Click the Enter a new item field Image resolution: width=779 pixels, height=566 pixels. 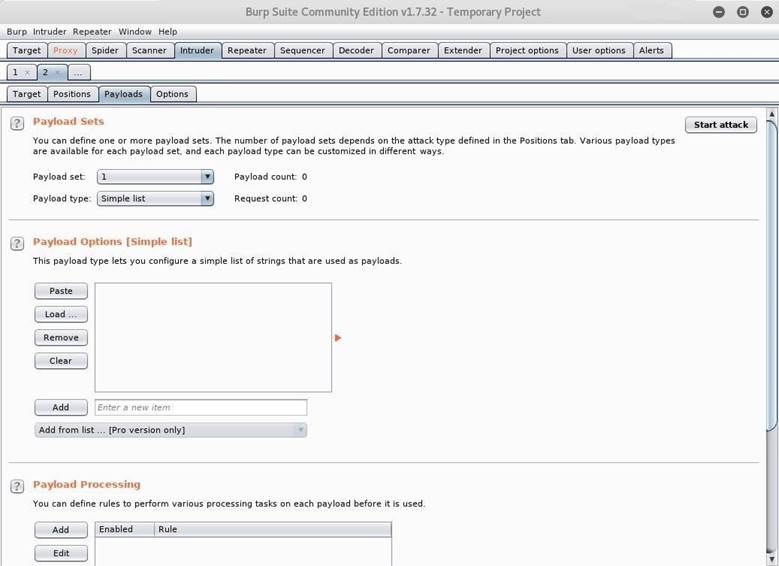(200, 407)
